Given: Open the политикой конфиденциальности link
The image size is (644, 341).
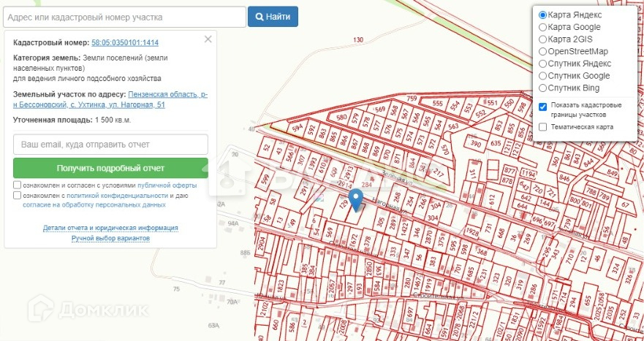Looking at the screenshot, I should click(118, 196).
